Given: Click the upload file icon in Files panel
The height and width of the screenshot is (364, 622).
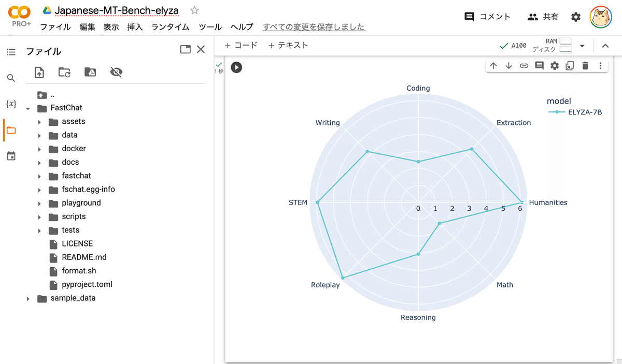Looking at the screenshot, I should pos(39,72).
